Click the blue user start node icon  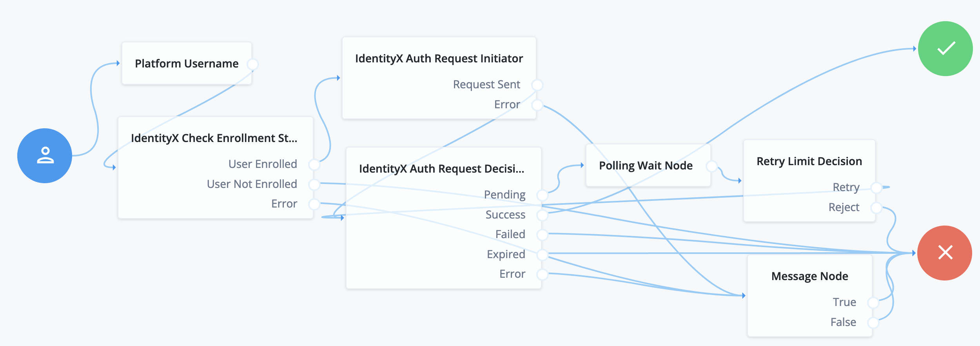45,156
